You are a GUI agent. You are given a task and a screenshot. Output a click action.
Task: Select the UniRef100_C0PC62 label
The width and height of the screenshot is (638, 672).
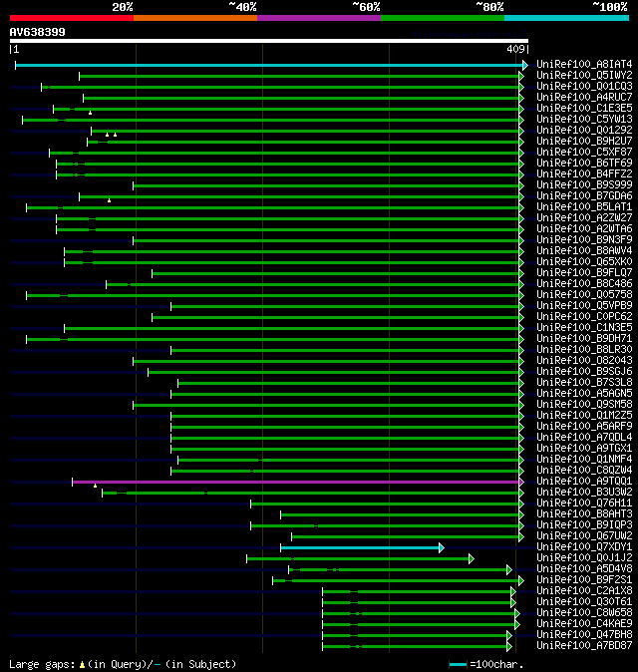584,317
